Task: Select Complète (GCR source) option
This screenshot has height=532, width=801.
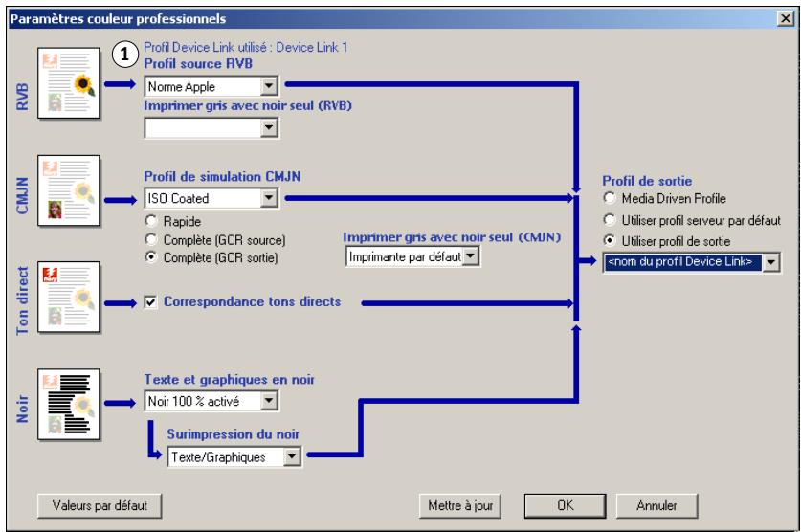Action: click(150, 239)
